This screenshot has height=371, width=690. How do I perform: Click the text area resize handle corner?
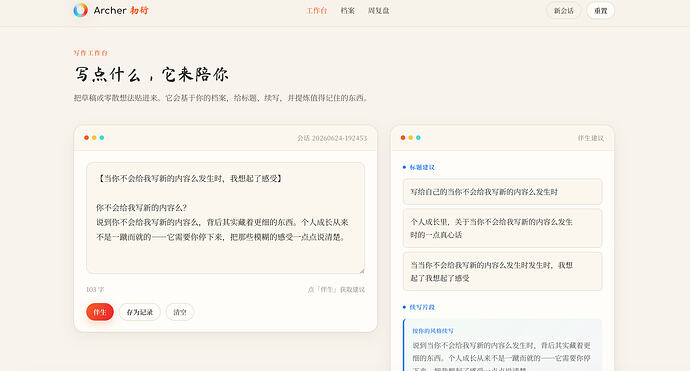click(x=362, y=271)
